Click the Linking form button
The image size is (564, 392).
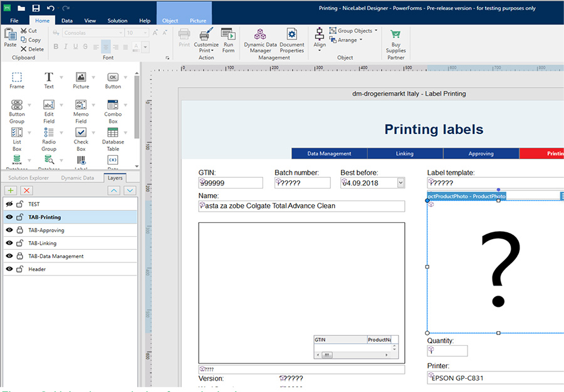tap(405, 153)
